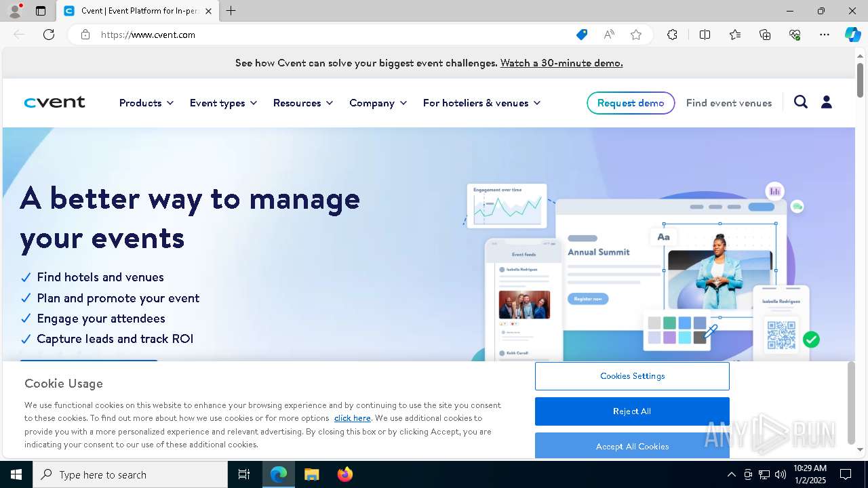Open Task View on the taskbar

point(244,474)
